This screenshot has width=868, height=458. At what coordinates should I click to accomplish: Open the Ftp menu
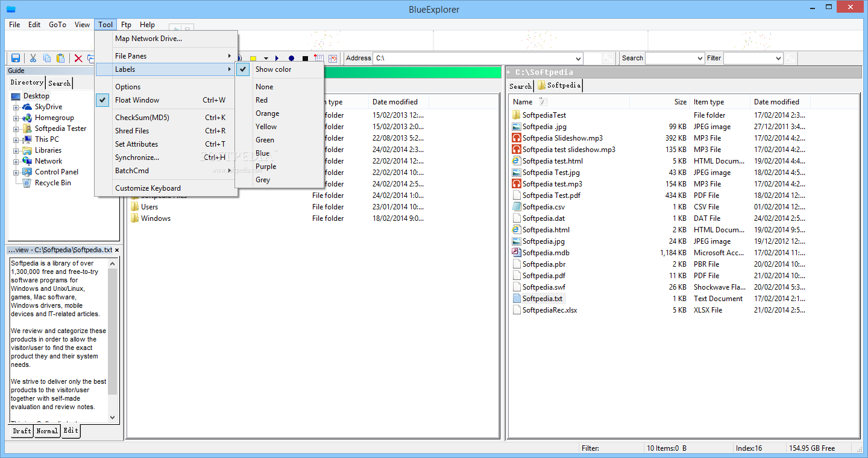click(126, 25)
